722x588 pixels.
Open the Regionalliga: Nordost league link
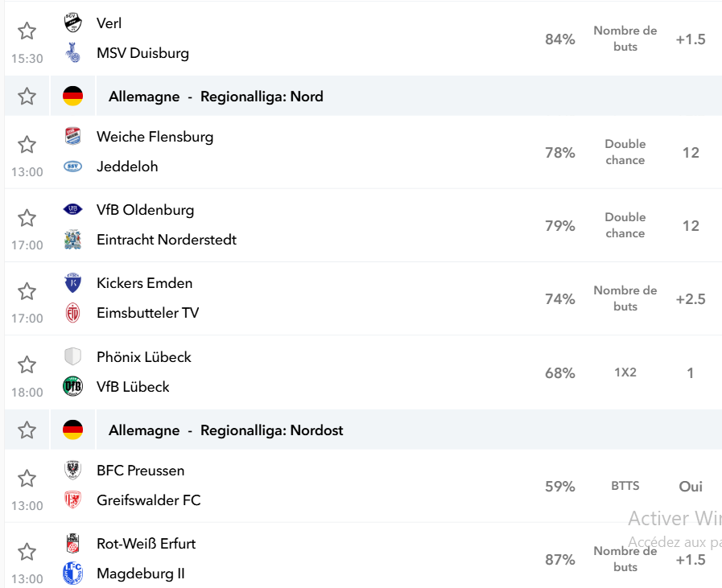pos(272,430)
